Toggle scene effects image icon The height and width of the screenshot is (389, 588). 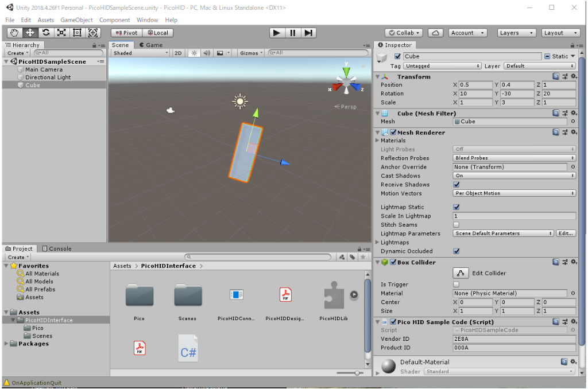click(220, 53)
